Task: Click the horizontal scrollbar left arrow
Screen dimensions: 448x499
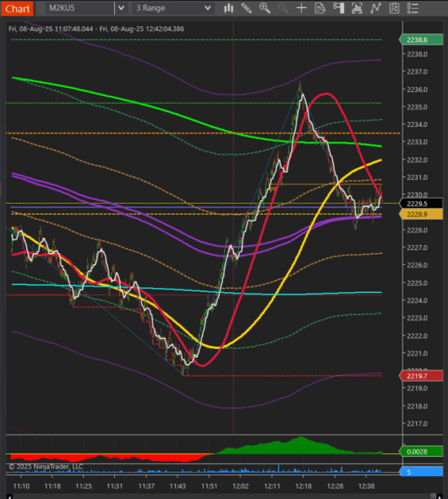Action: 10,496
